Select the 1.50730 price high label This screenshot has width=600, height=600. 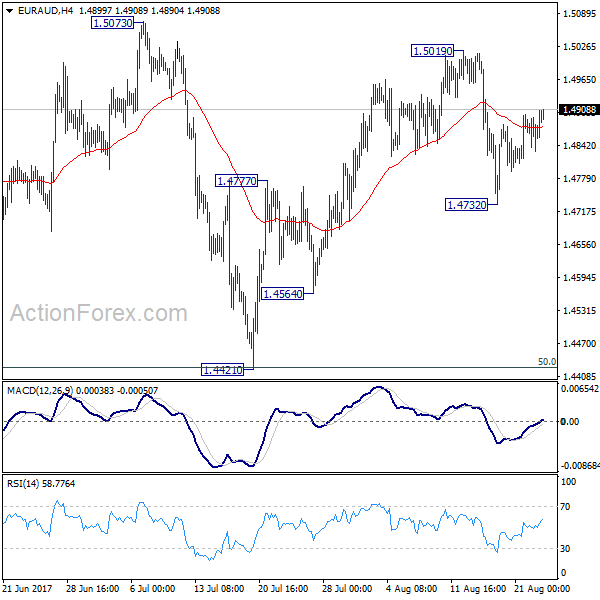click(x=112, y=23)
